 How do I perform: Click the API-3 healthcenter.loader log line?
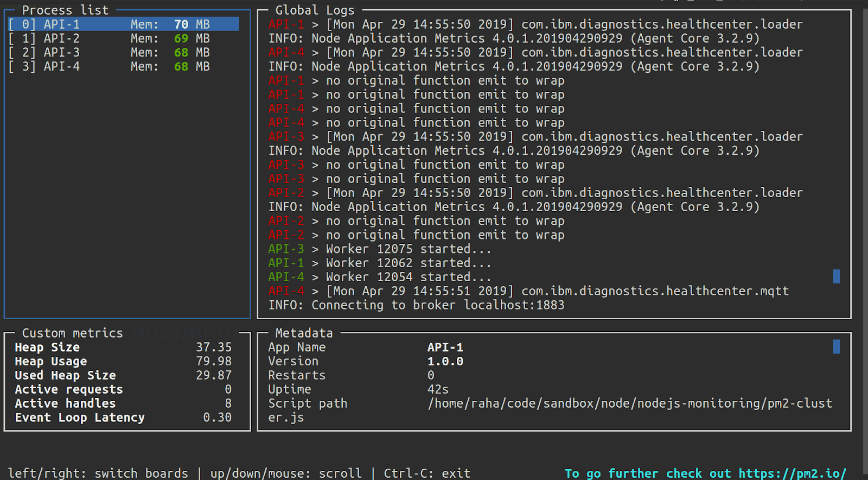click(x=535, y=137)
